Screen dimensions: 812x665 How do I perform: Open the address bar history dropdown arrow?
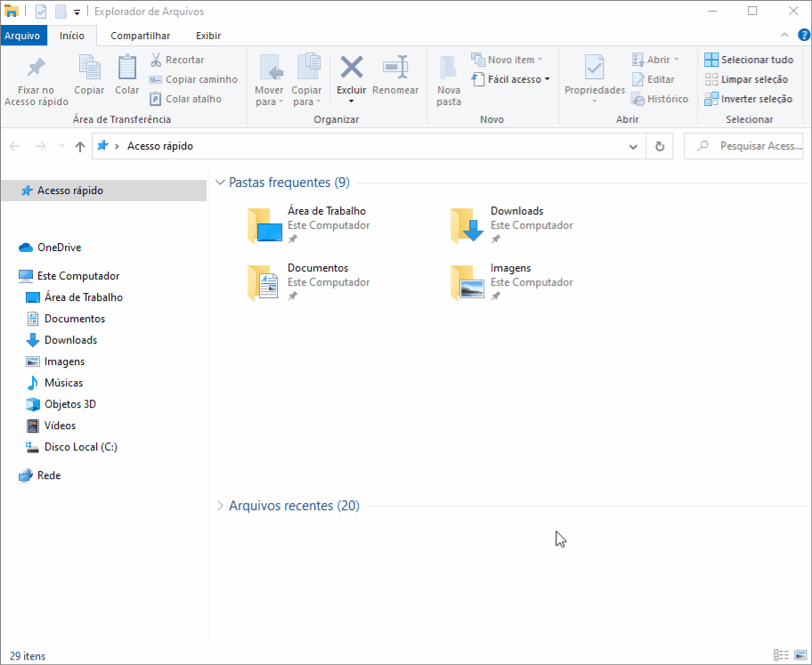(x=633, y=146)
